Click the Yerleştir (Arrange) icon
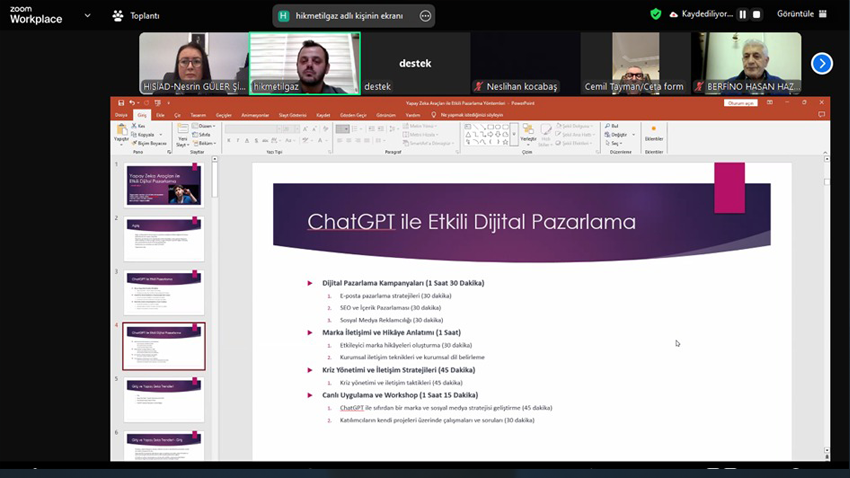 click(x=528, y=130)
